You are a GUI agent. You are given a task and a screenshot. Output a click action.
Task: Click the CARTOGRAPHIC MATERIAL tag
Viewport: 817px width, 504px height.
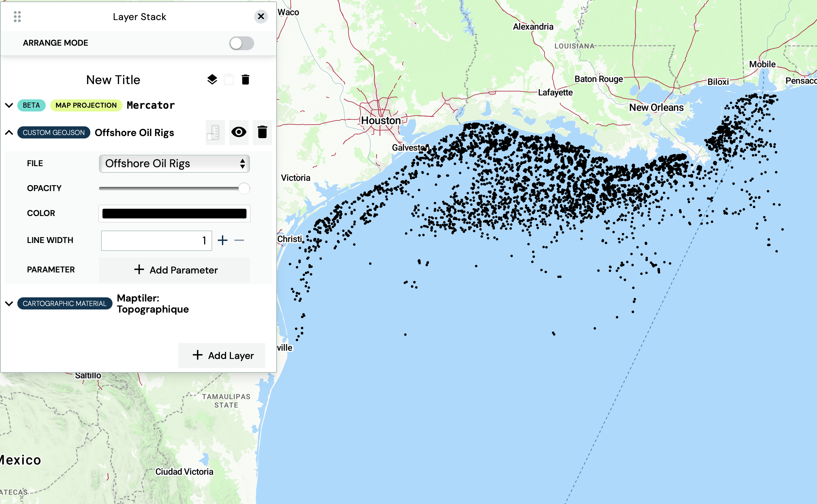(x=65, y=304)
